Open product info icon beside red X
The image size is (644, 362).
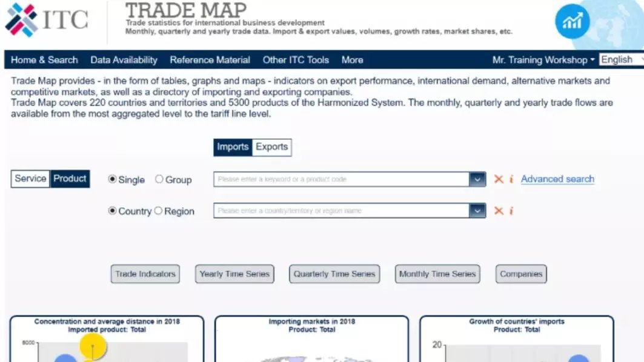point(511,179)
